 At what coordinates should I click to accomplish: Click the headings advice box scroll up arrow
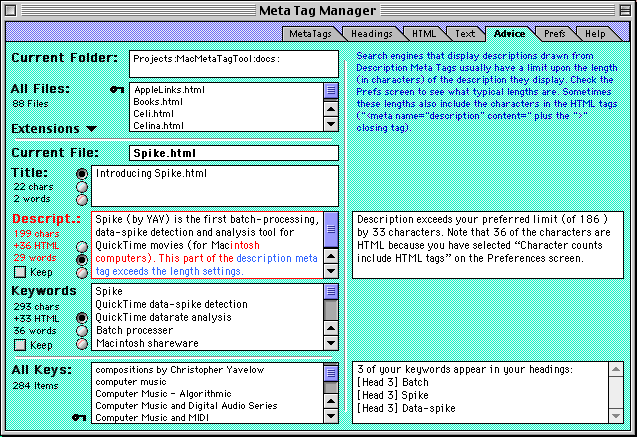click(x=616, y=369)
